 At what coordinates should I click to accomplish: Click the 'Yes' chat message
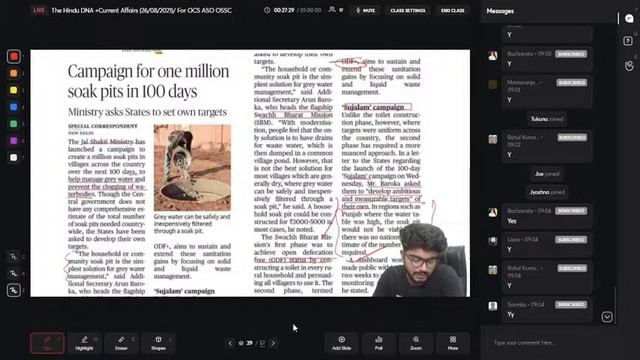coord(547,217)
